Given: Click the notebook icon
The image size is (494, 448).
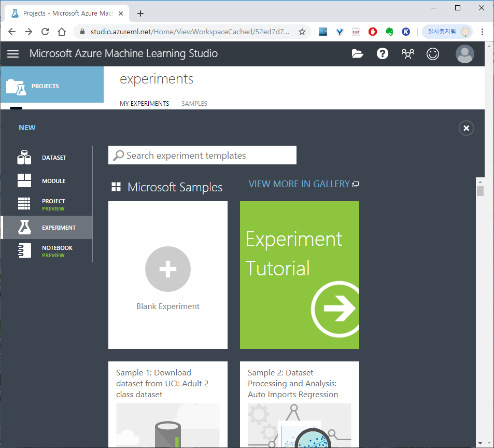Looking at the screenshot, I should click(x=24, y=250).
